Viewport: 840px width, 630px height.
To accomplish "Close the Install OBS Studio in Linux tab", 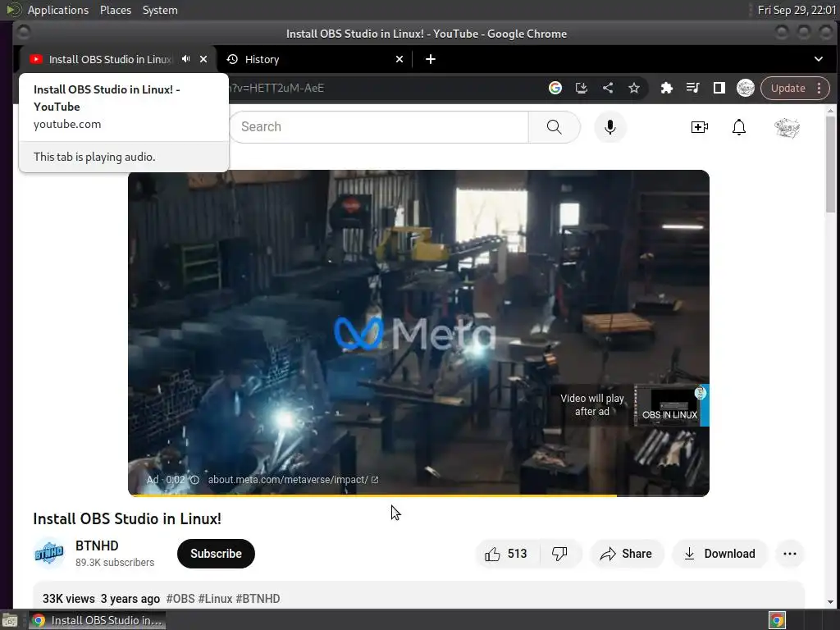I will coord(203,59).
